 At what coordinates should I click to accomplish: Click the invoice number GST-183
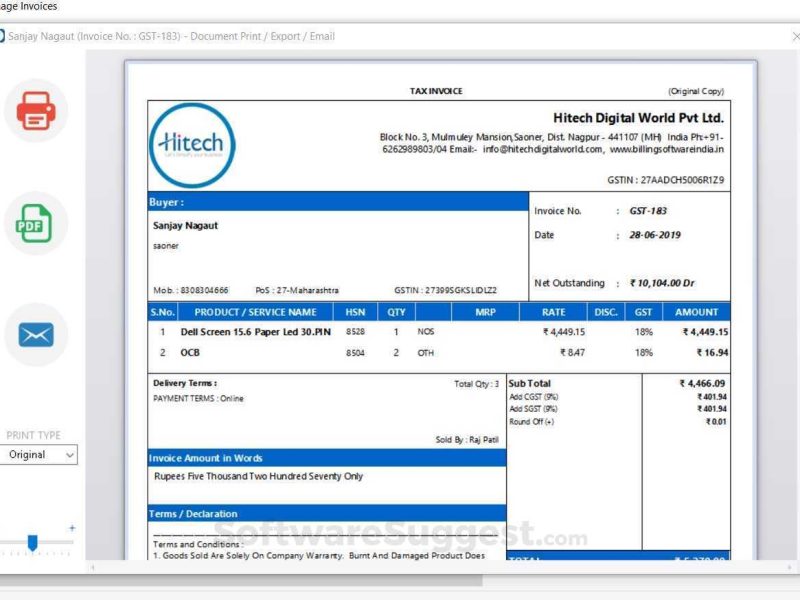click(648, 211)
